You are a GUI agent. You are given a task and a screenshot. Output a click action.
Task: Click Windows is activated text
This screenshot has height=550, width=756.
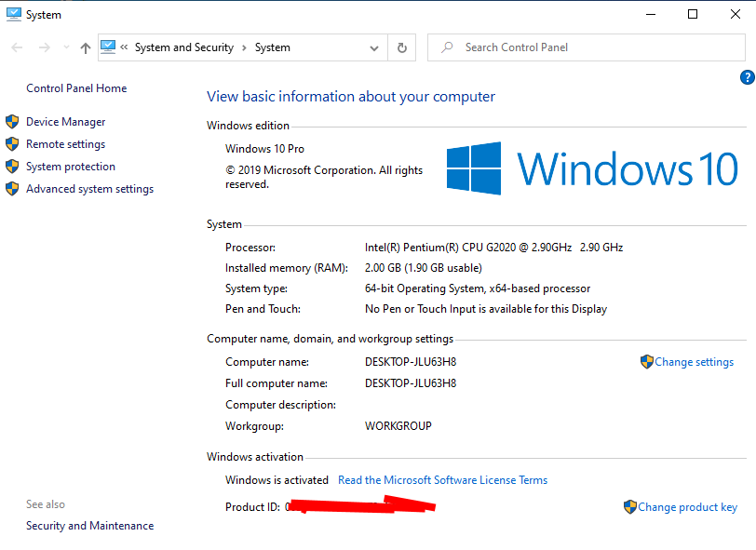click(277, 480)
